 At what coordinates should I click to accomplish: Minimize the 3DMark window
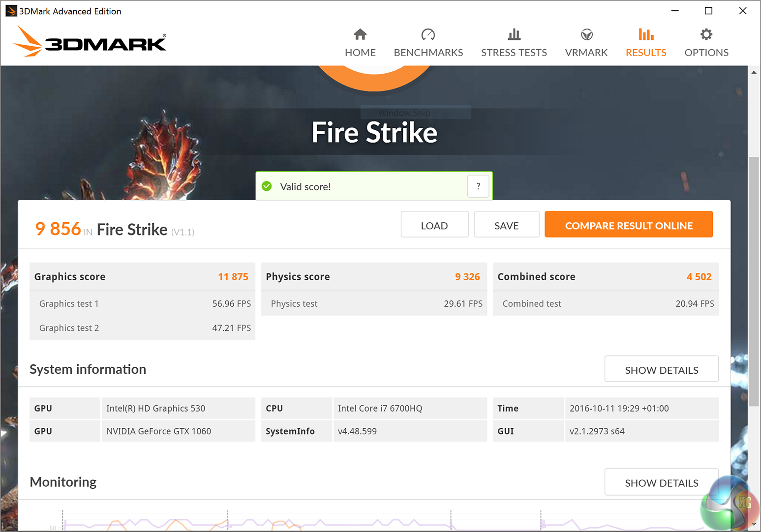pos(675,11)
